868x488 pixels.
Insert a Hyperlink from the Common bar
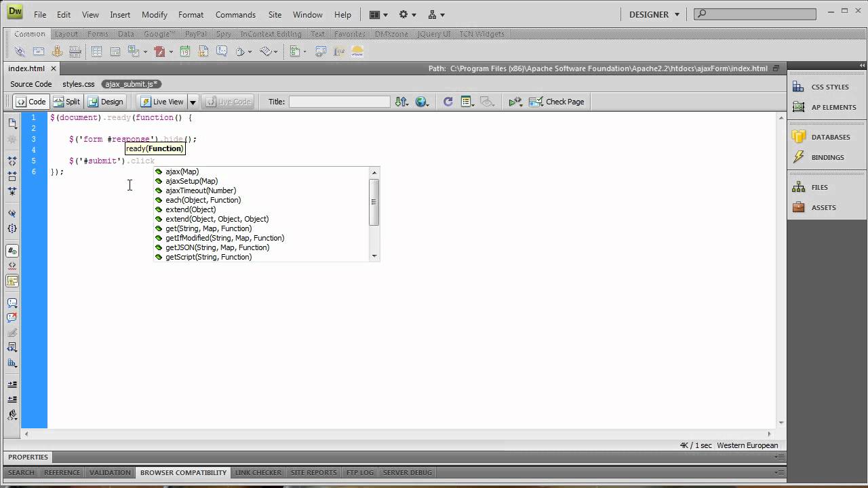[20, 52]
